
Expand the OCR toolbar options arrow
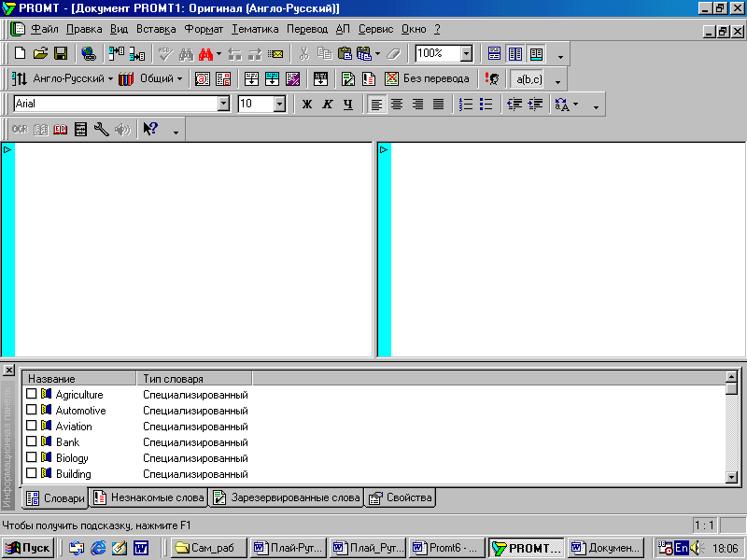176,133
